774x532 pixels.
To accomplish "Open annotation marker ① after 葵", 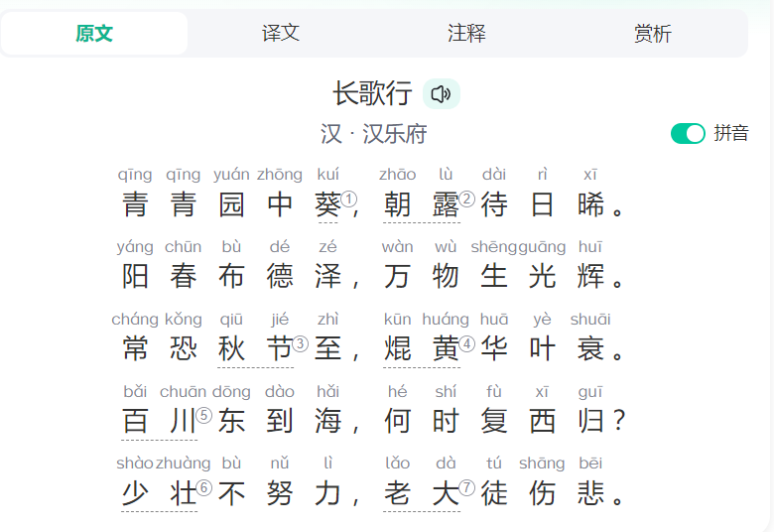I will point(349,199).
